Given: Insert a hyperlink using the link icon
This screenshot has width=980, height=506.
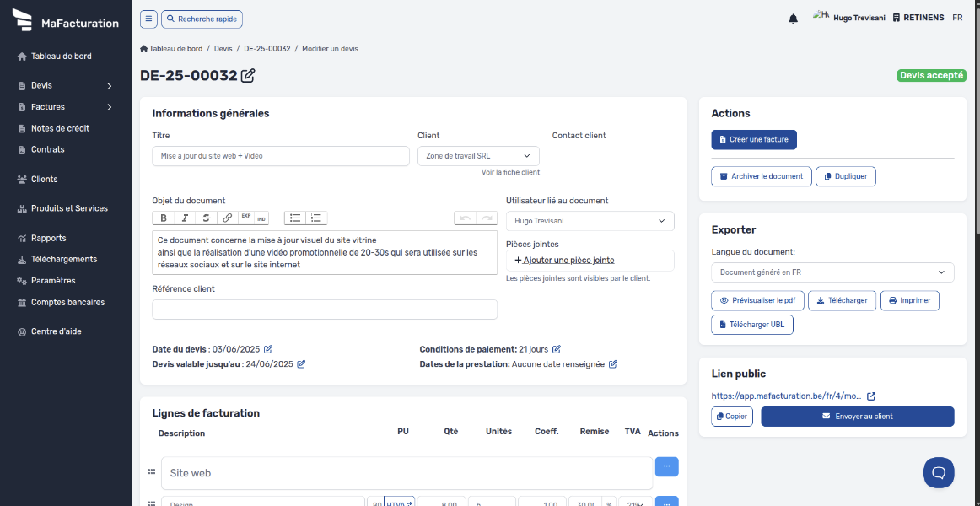Looking at the screenshot, I should pyautogui.click(x=226, y=218).
